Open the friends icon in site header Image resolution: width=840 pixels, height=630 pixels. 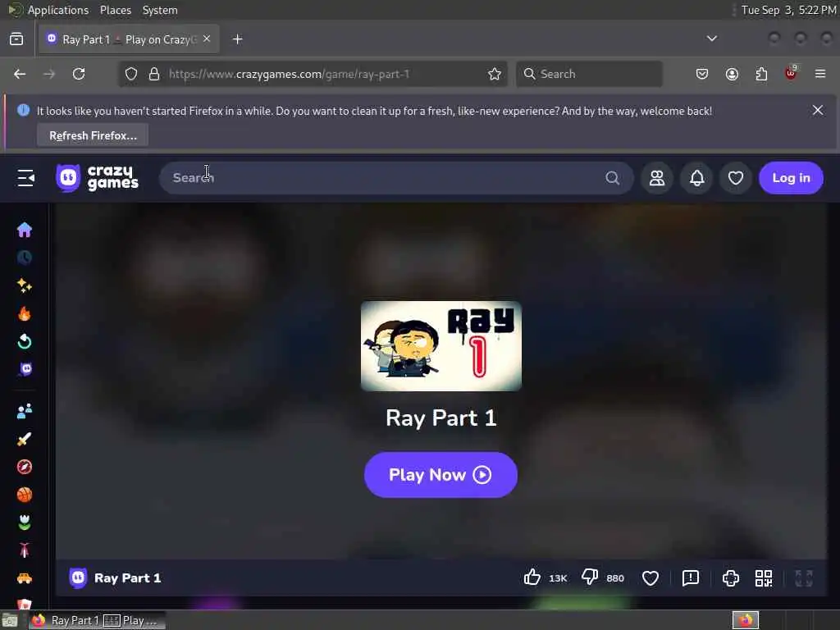[x=657, y=178]
